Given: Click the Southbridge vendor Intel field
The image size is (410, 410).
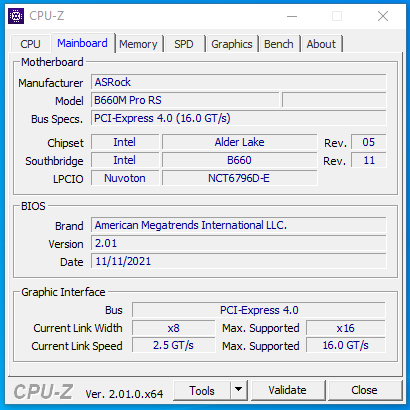Looking at the screenshot, I should [125, 160].
